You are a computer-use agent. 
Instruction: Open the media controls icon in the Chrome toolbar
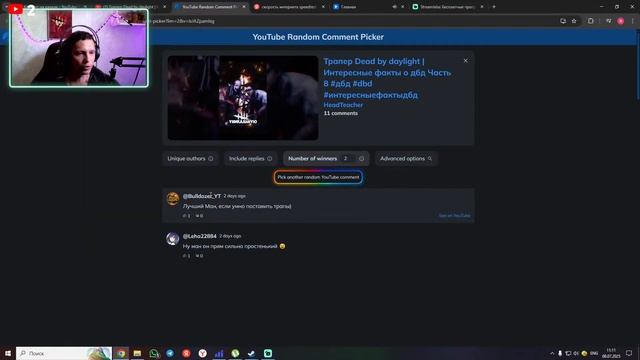[608, 21]
